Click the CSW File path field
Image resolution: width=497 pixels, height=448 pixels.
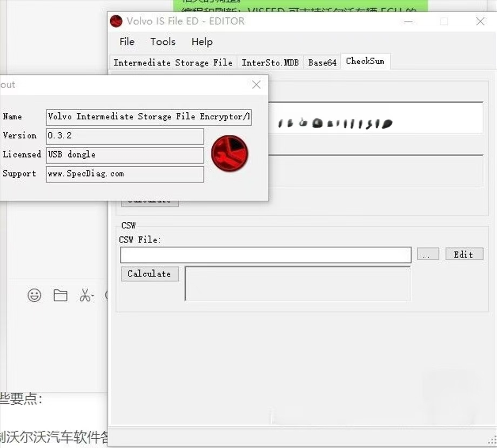pyautogui.click(x=266, y=255)
